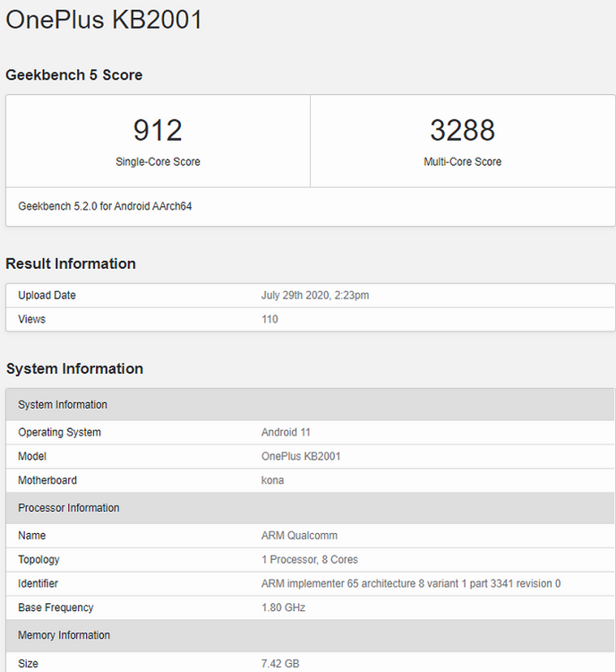
Task: Select the single-core score value 912
Action: 158,131
